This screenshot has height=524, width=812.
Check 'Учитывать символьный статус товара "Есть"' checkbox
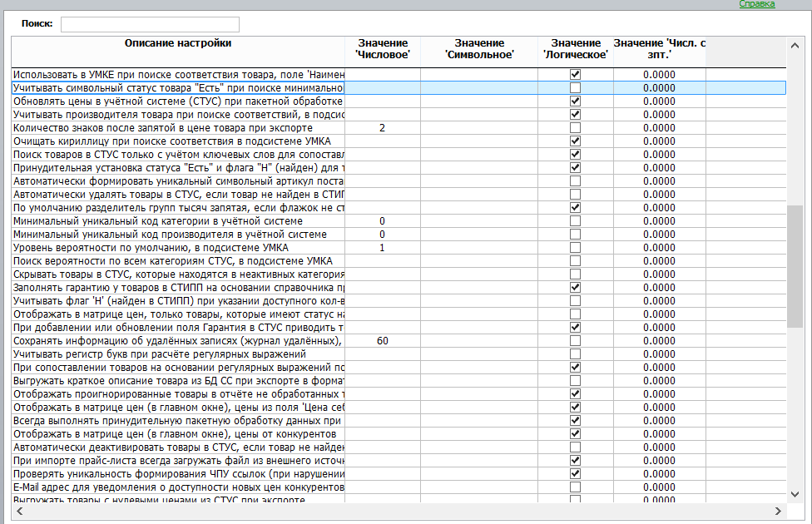pos(576,88)
